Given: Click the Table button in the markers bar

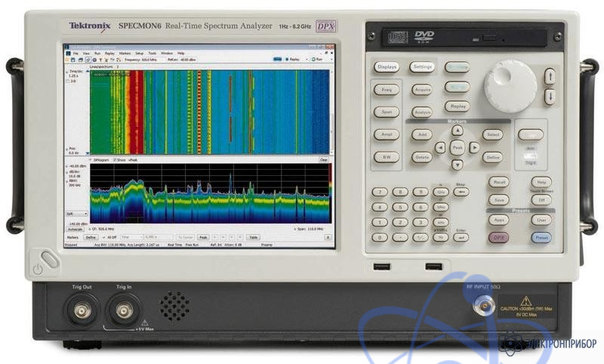Looking at the screenshot, I should tap(254, 236).
